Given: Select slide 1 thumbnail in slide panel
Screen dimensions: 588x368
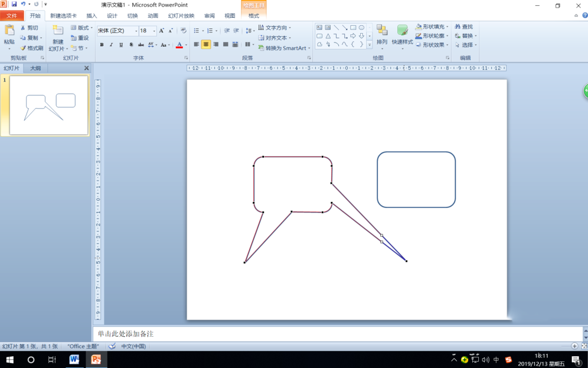Looking at the screenshot, I should [48, 106].
